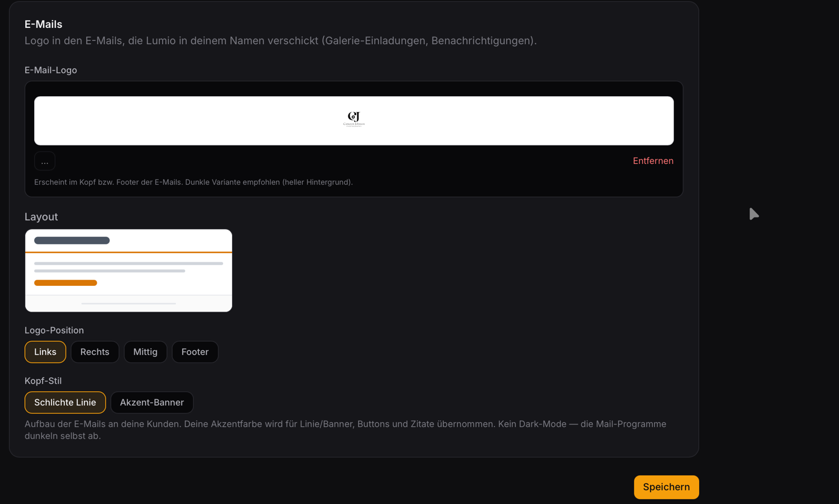The height and width of the screenshot is (504, 839).
Task: Click the Layout heading
Action: tap(41, 216)
